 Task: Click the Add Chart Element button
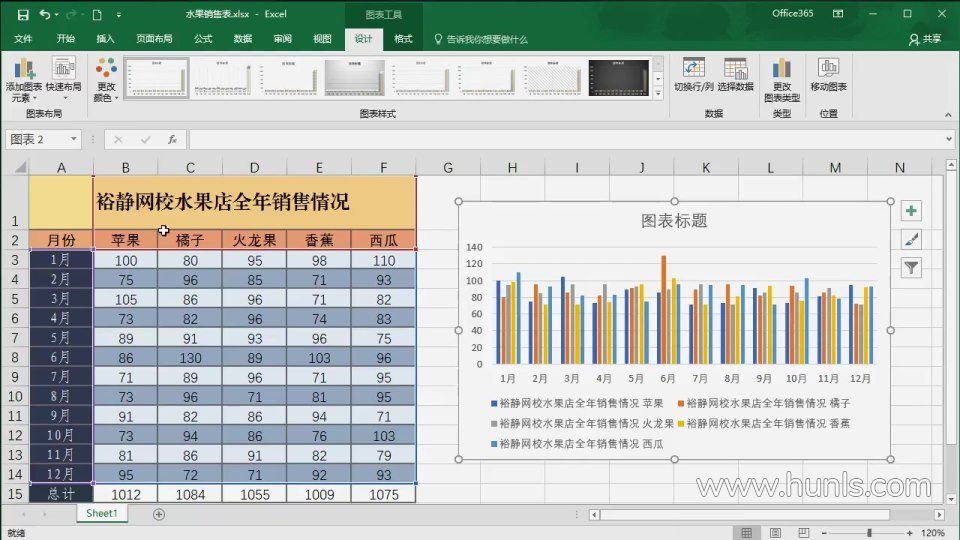(x=23, y=79)
